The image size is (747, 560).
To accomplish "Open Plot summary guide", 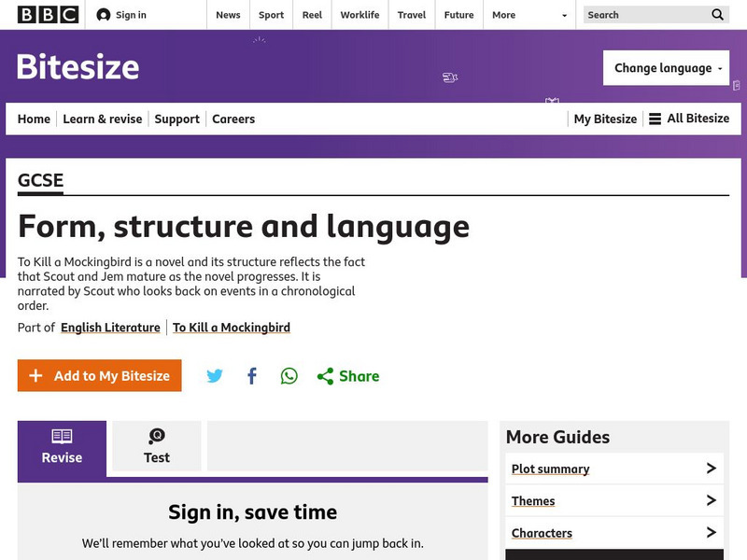I will (613, 469).
